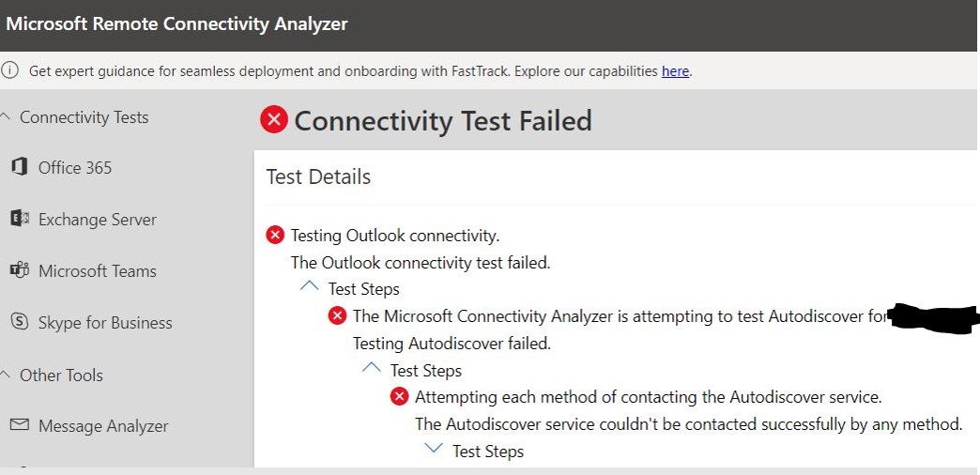Image resolution: width=980 pixels, height=475 pixels.
Task: Open Microsoft Teams tests in the sidebar
Action: click(x=98, y=270)
